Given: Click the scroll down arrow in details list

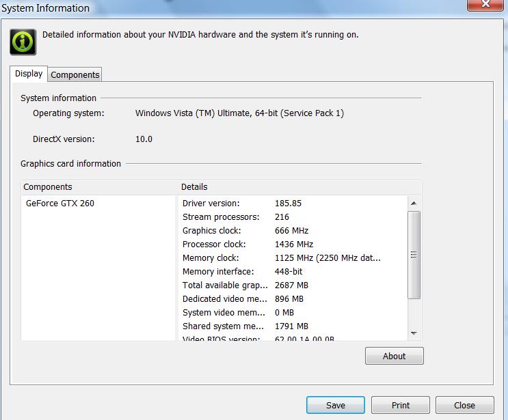Looking at the screenshot, I should coord(414,333).
